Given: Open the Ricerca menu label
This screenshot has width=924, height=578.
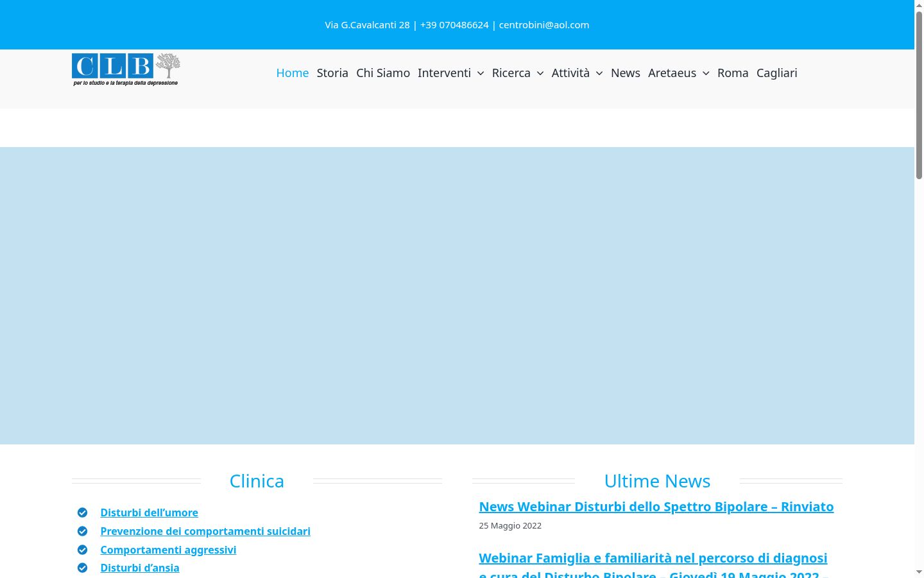Looking at the screenshot, I should [x=511, y=73].
